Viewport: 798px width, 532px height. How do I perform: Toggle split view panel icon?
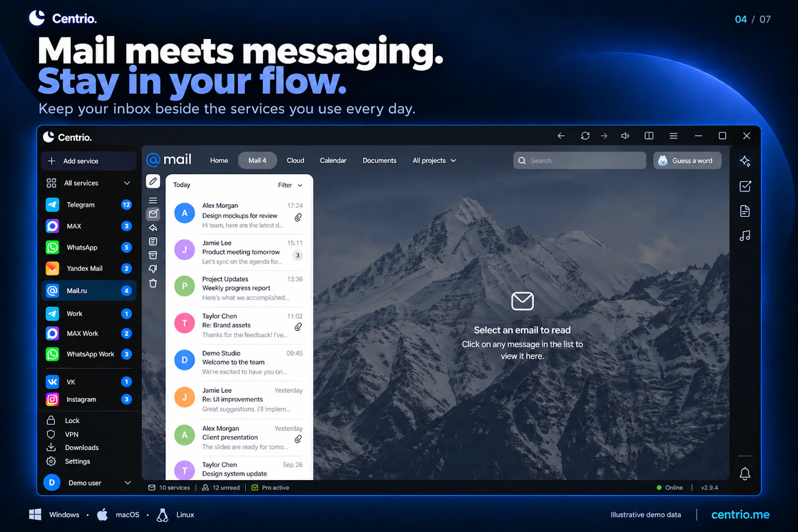tap(649, 136)
